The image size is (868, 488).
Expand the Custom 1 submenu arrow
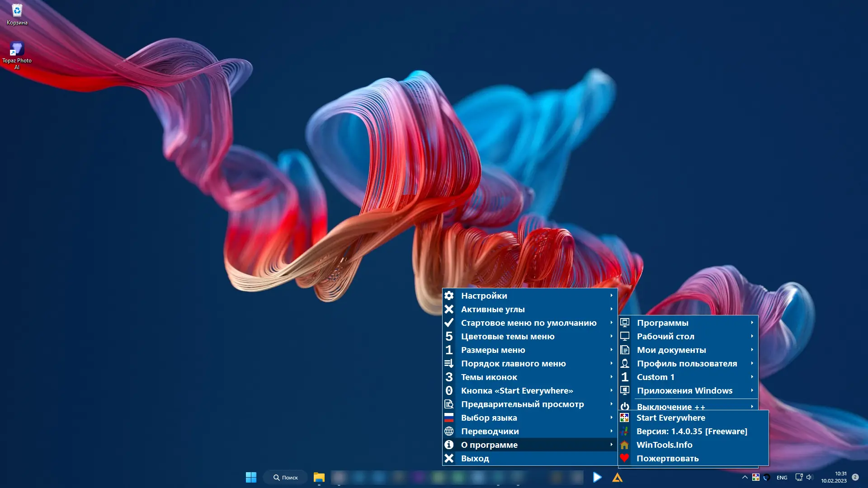(x=752, y=377)
